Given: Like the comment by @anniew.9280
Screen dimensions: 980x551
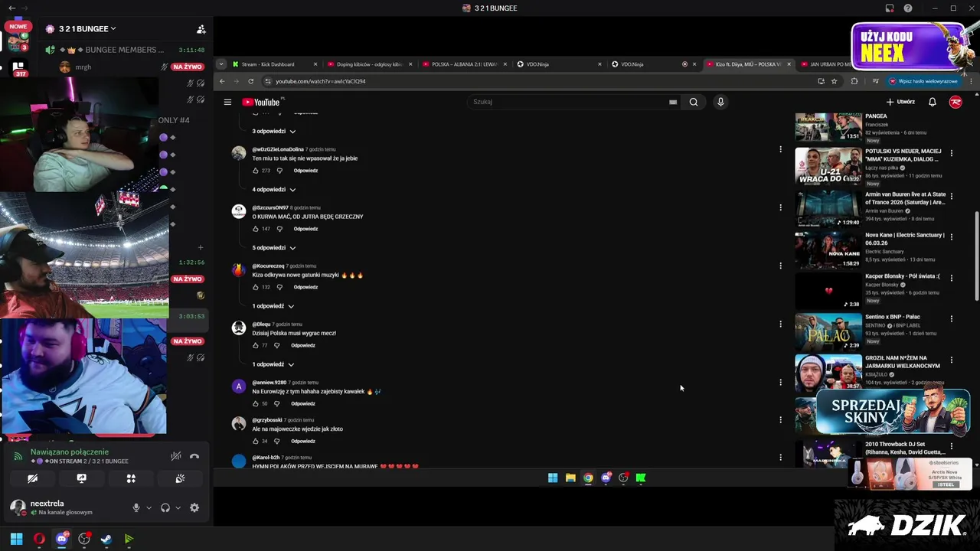Looking at the screenshot, I should click(255, 403).
